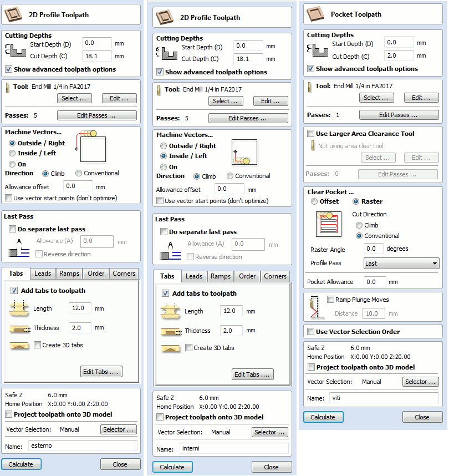Click the last pass allowance diagram in interni panel
Screen dimensions: 449x476
(x=170, y=251)
